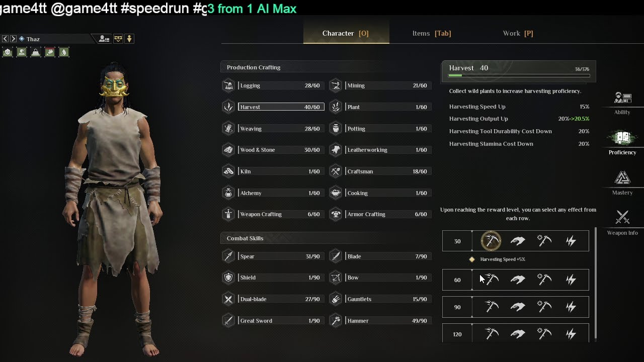Select the selected sickle reward in row 30
The image size is (644, 362).
point(491,241)
